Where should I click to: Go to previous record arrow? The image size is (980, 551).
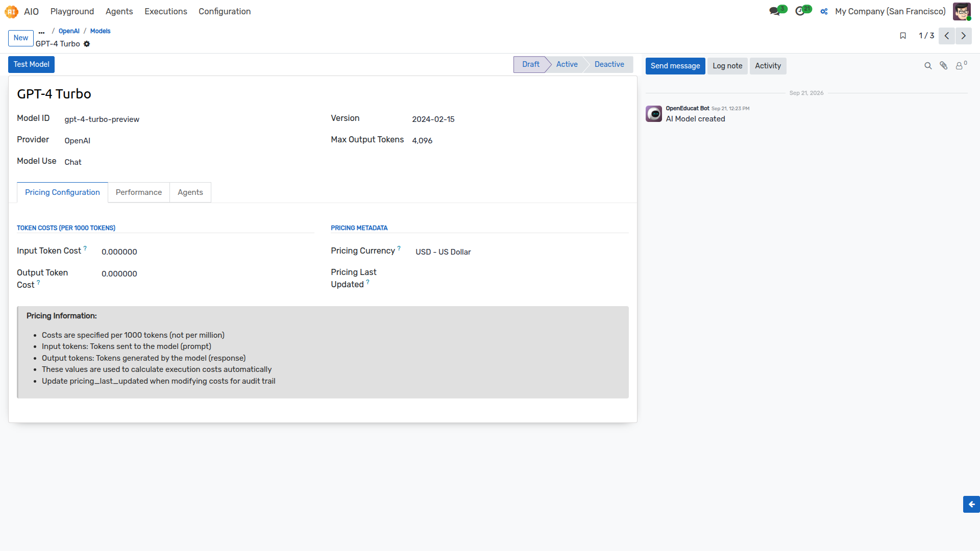[x=947, y=36]
